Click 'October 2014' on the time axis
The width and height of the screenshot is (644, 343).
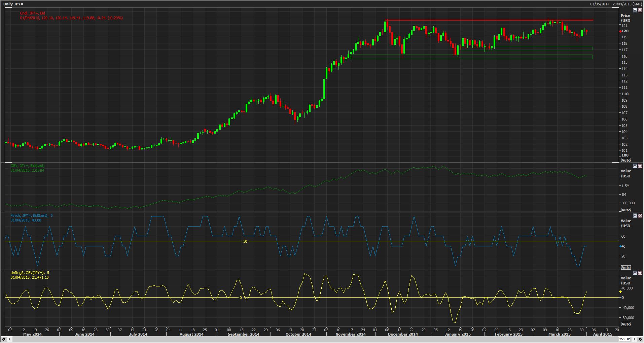coord(298,334)
